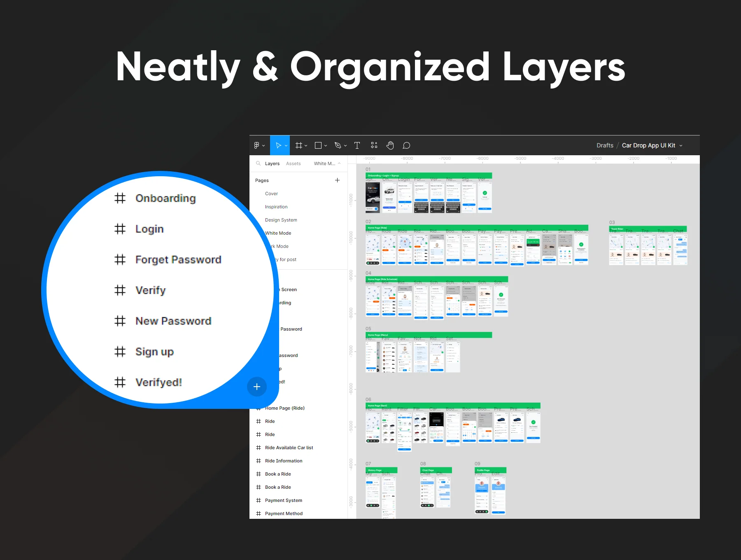Click the search icon in Layers panel
Screen dimensions: 741x560
click(x=259, y=163)
